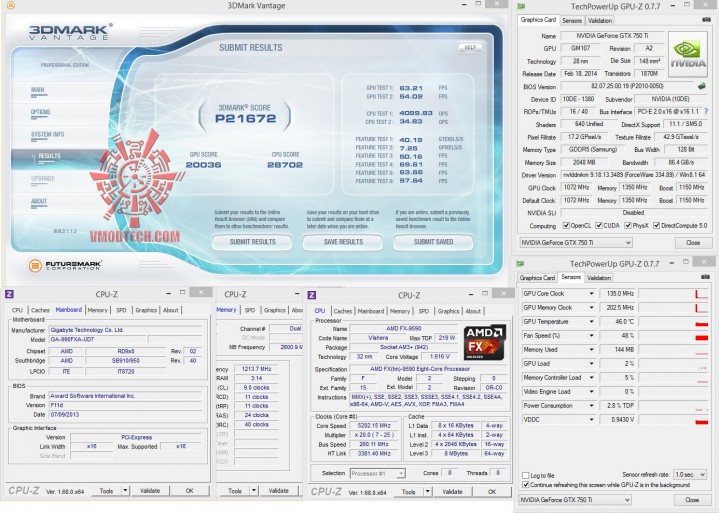Open the Sensor refresh rate dropdown
This screenshot has height=513, width=719.
click(689, 474)
